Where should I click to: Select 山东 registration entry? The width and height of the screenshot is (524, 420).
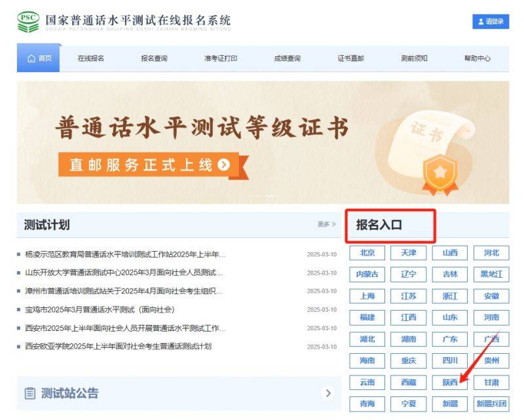(450, 318)
